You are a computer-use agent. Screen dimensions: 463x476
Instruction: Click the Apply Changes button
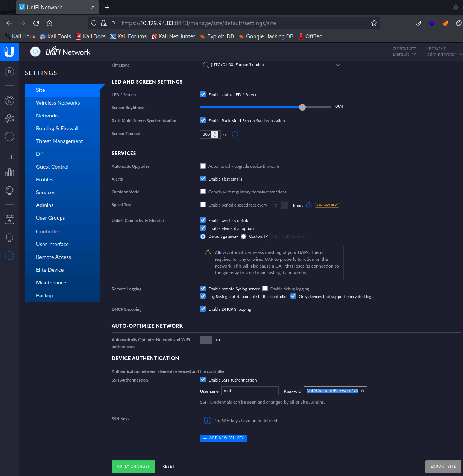click(x=133, y=466)
